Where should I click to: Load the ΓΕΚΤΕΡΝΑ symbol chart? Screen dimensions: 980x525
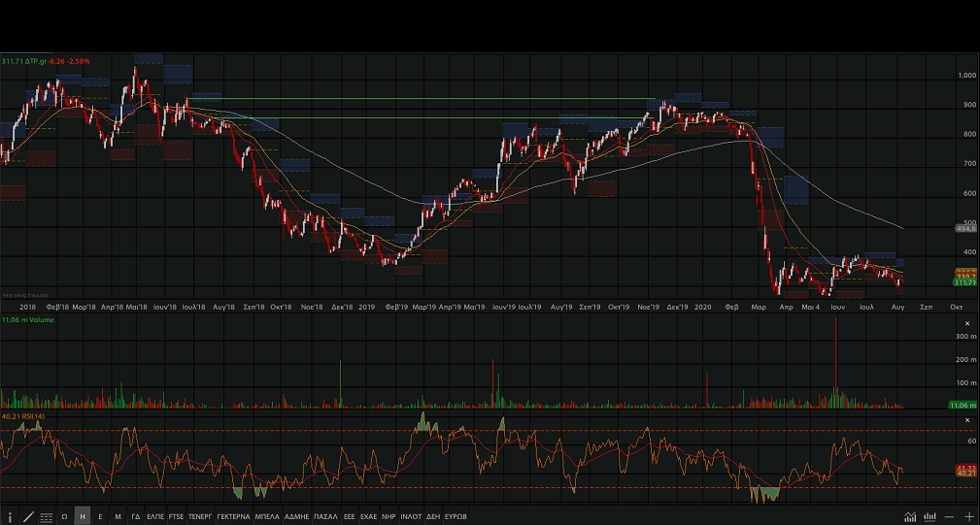(x=233, y=517)
